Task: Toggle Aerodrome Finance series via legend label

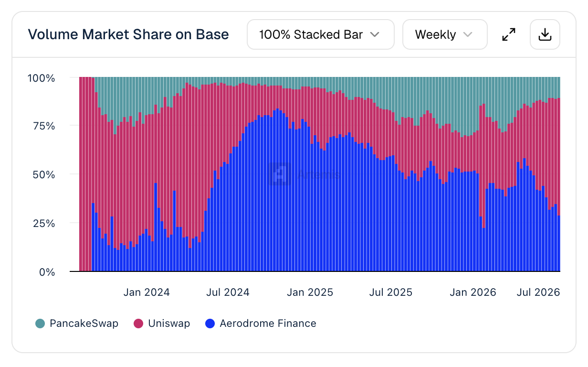Action: click(268, 324)
